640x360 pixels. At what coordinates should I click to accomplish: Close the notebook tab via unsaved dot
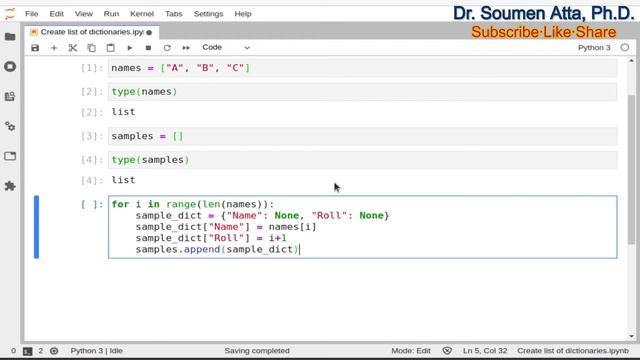coord(149,32)
